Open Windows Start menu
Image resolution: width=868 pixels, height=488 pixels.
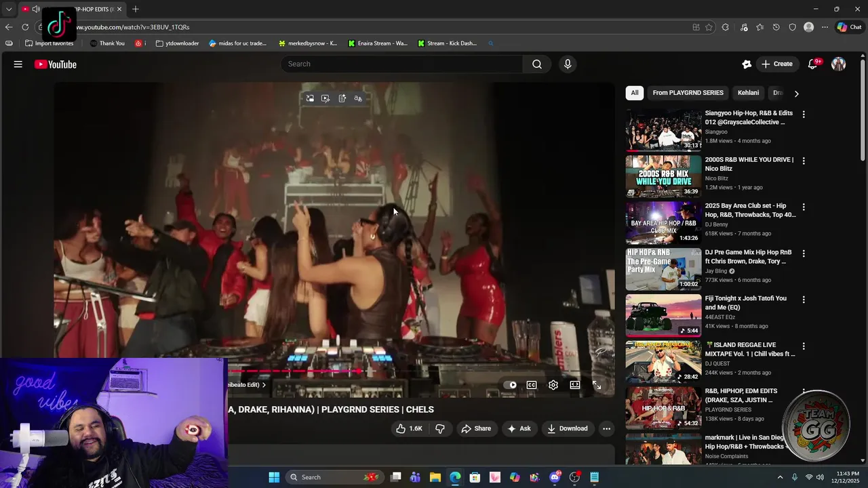point(274,477)
